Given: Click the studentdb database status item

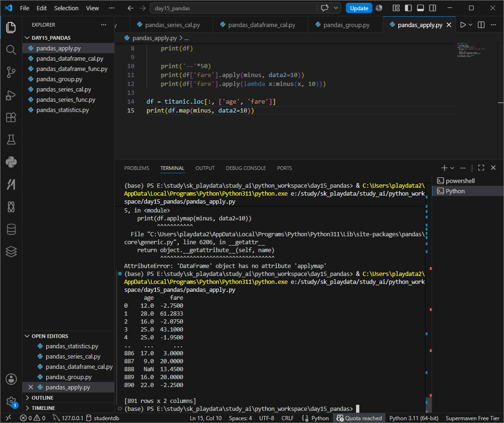Looking at the screenshot, I should [103, 418].
